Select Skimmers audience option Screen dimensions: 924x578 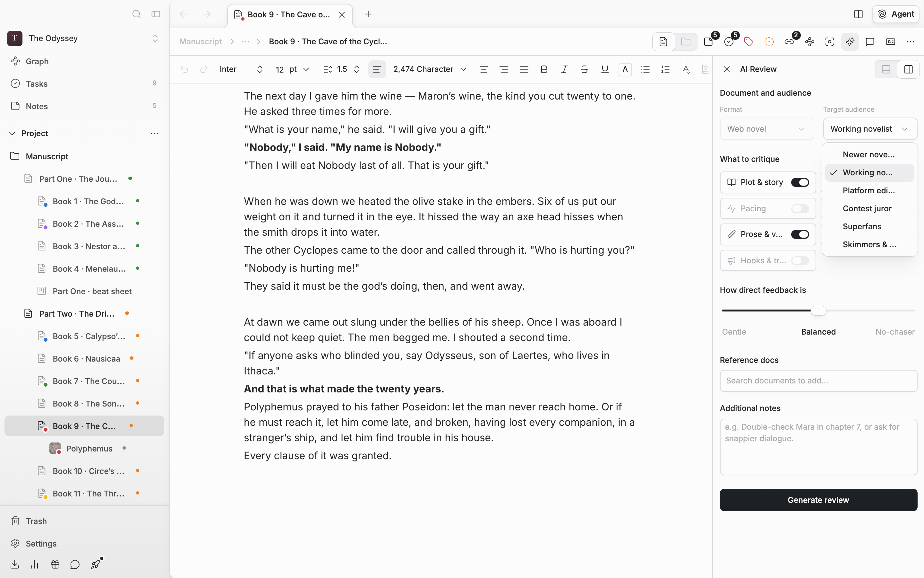pyautogui.click(x=869, y=244)
